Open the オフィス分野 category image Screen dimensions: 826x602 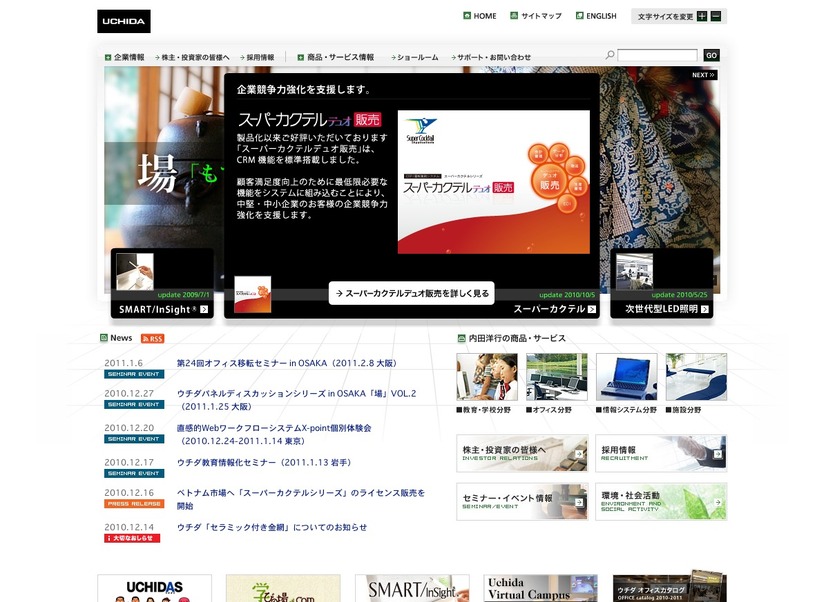pos(556,377)
